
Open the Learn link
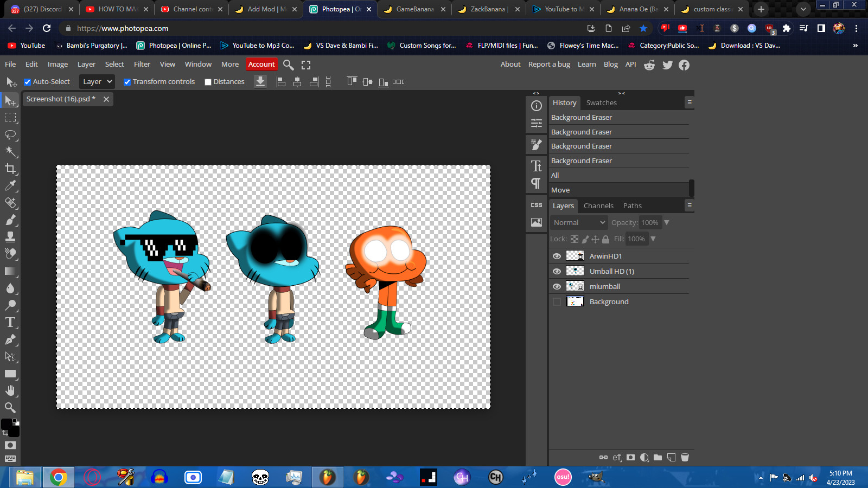[x=586, y=65]
